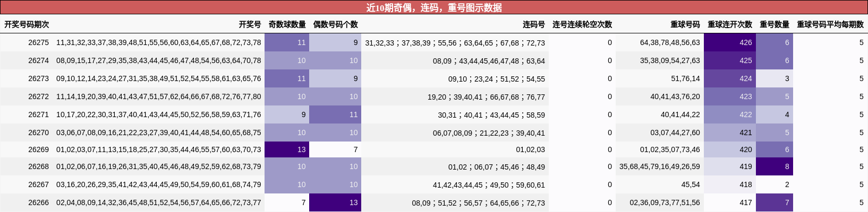Select period cell 26273

(27, 78)
